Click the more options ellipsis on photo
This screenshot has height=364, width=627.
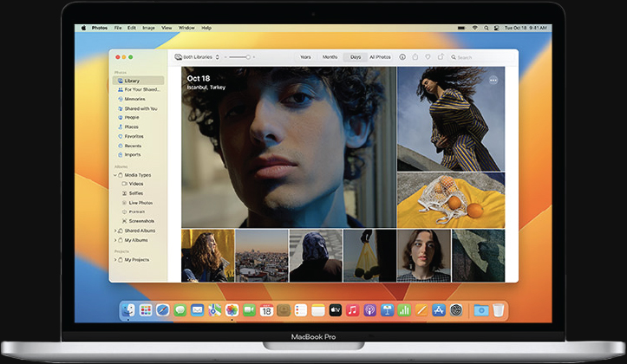pos(493,81)
